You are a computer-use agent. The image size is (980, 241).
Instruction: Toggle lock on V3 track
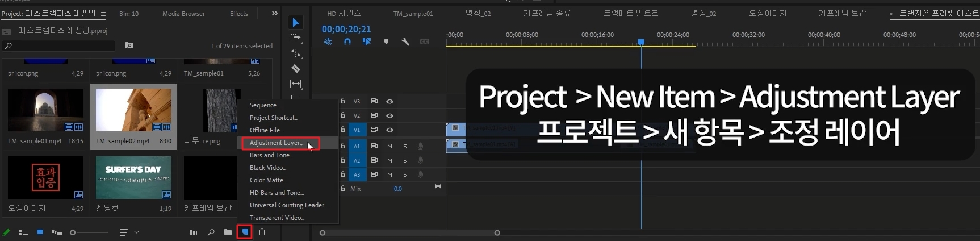click(x=343, y=101)
